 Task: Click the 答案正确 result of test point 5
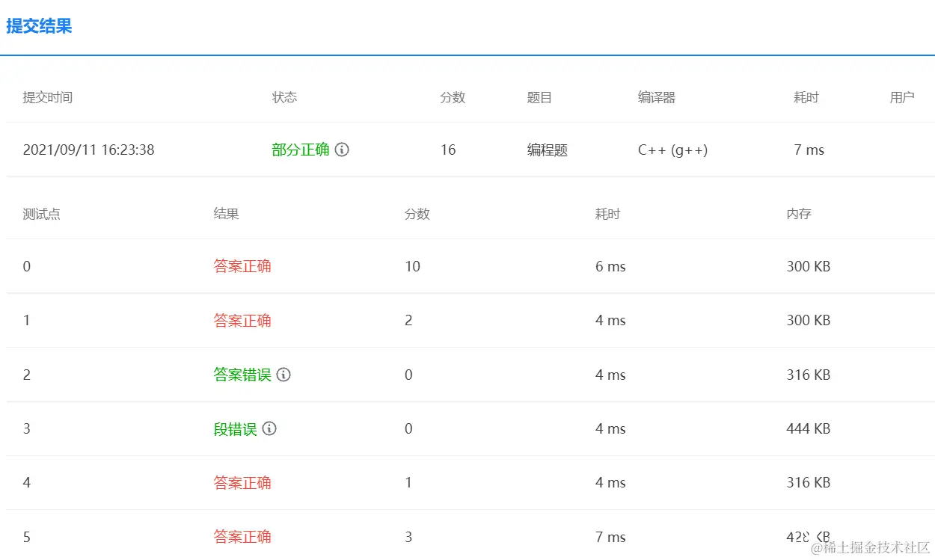tap(242, 536)
